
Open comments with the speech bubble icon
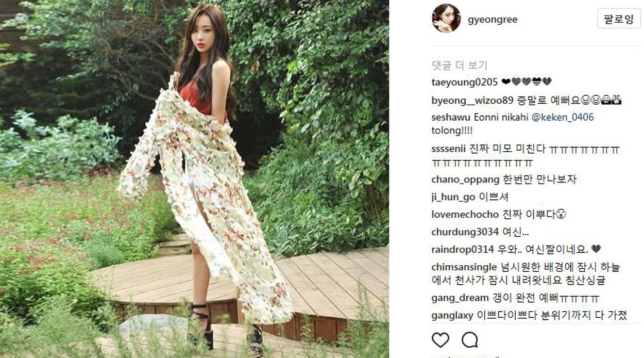pos(469,339)
